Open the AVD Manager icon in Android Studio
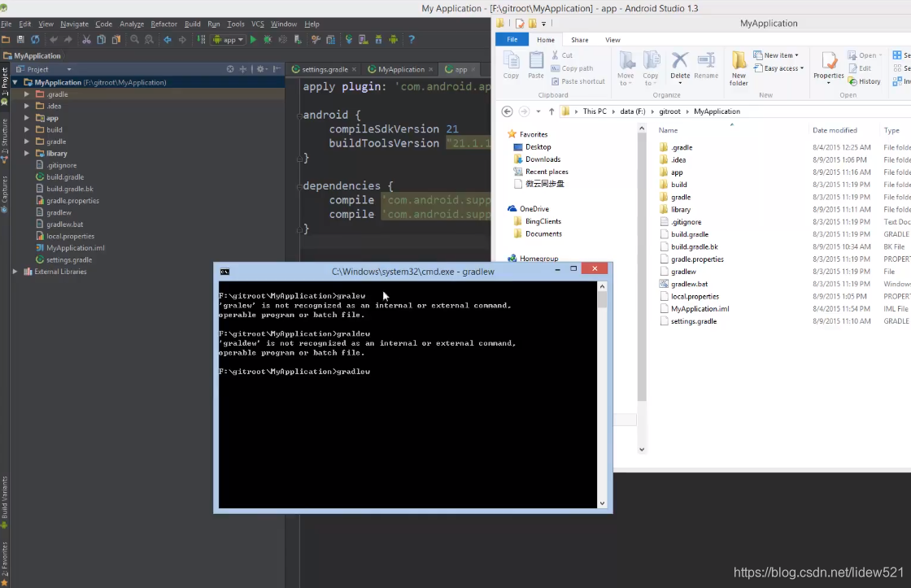This screenshot has width=911, height=588. [363, 40]
